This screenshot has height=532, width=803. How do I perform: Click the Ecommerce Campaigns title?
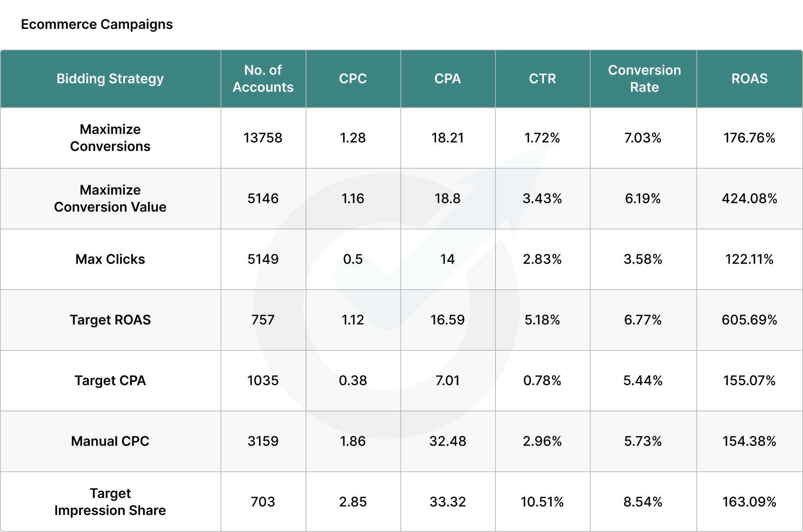tap(97, 24)
